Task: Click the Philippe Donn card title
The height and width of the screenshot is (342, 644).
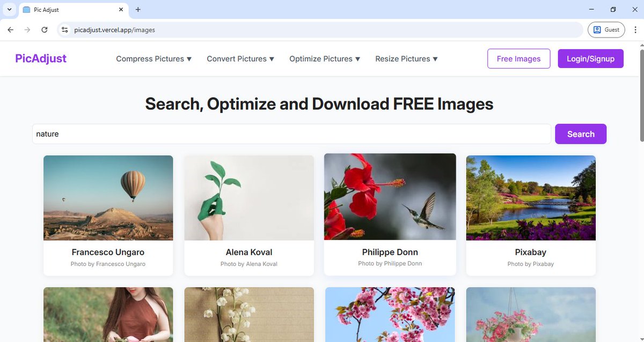Action: (x=390, y=252)
